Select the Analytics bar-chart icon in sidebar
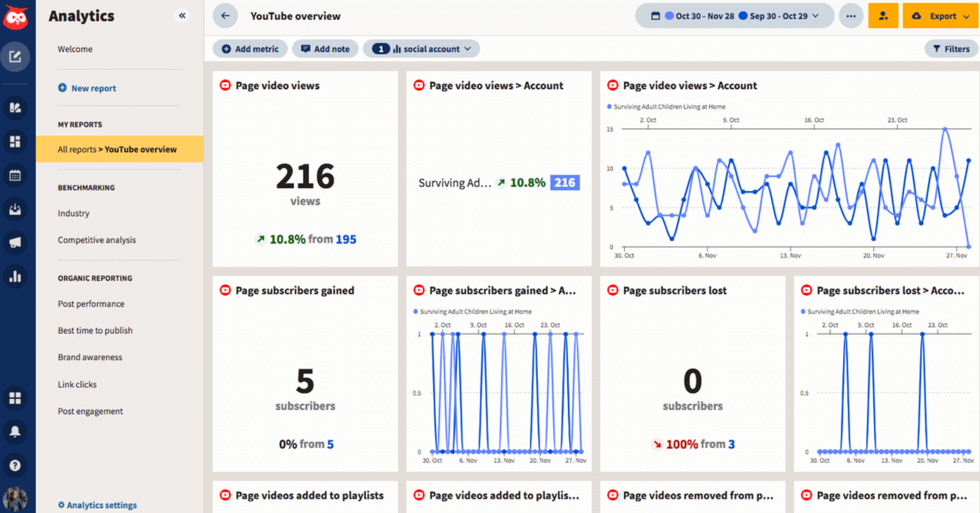 pyautogui.click(x=16, y=276)
